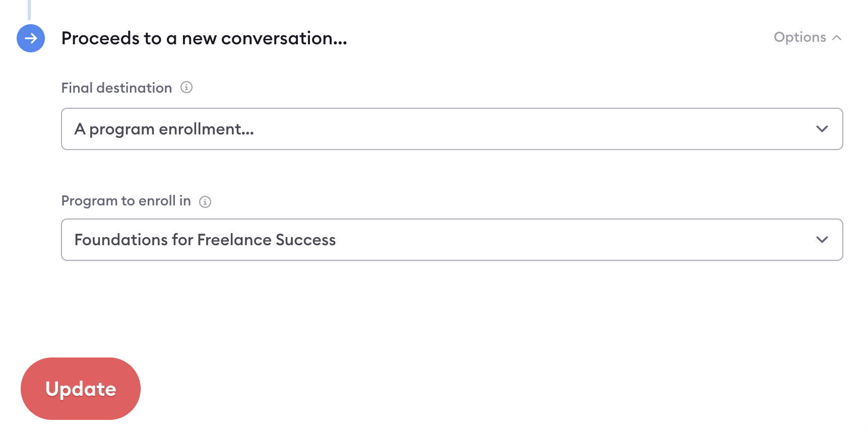Open the Final destination dropdown

(452, 129)
